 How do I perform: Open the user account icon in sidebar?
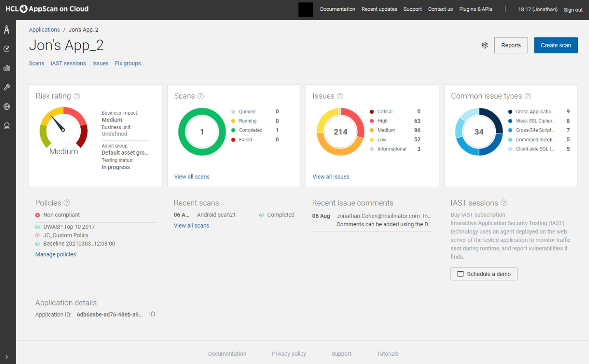(7, 126)
